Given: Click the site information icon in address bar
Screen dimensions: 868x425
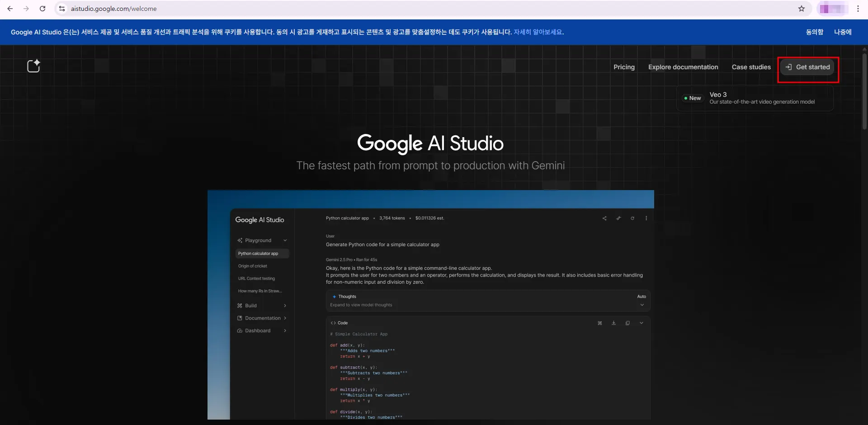Looking at the screenshot, I should click(62, 9).
